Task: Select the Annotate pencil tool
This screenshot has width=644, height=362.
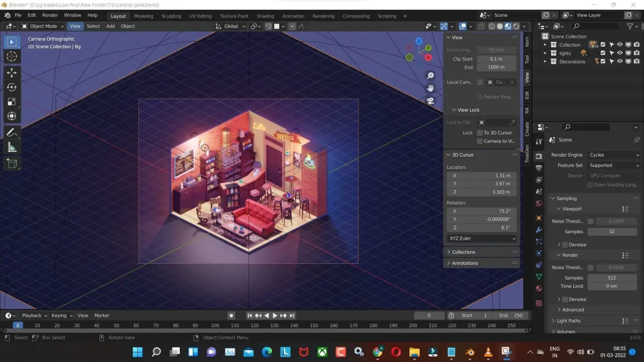Action: tap(12, 132)
